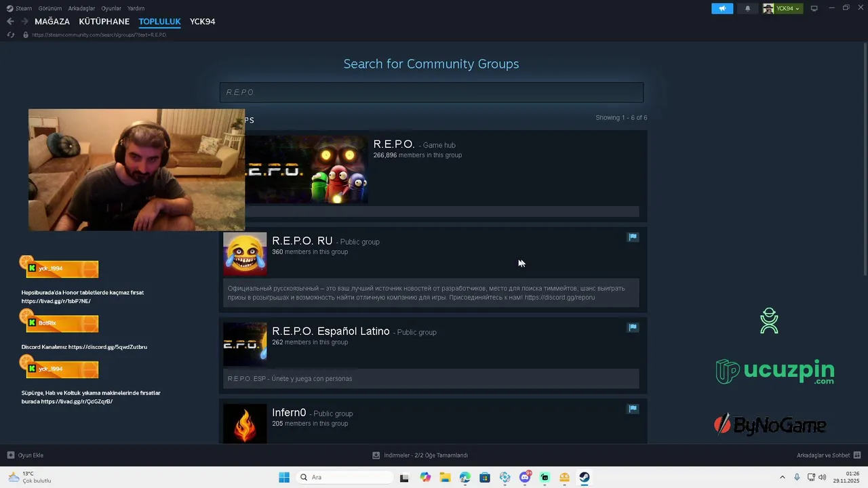Click "262 members in this group" text
This screenshot has width=868, height=488.
[310, 342]
